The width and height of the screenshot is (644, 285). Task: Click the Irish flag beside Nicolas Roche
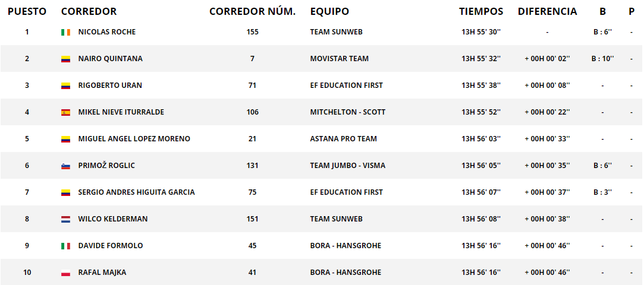click(66, 32)
